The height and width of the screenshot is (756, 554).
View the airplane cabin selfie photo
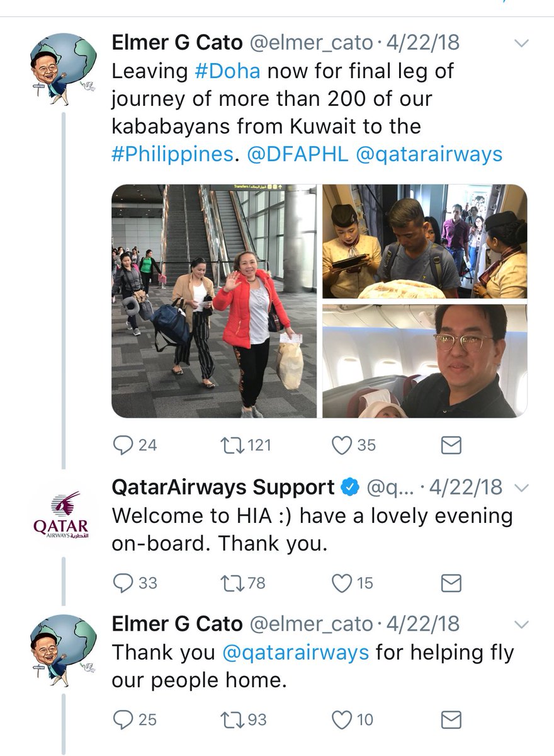[x=424, y=361]
